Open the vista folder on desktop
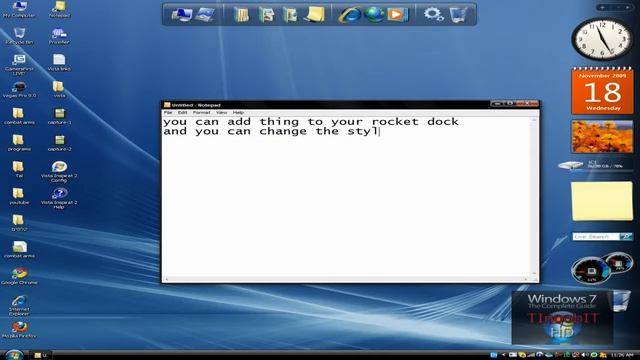640x360 pixels. point(59,89)
